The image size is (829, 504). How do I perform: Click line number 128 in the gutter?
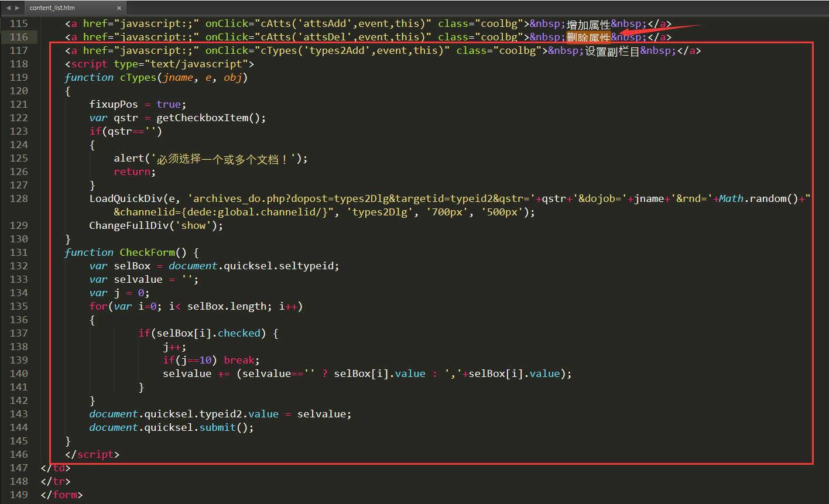19,198
